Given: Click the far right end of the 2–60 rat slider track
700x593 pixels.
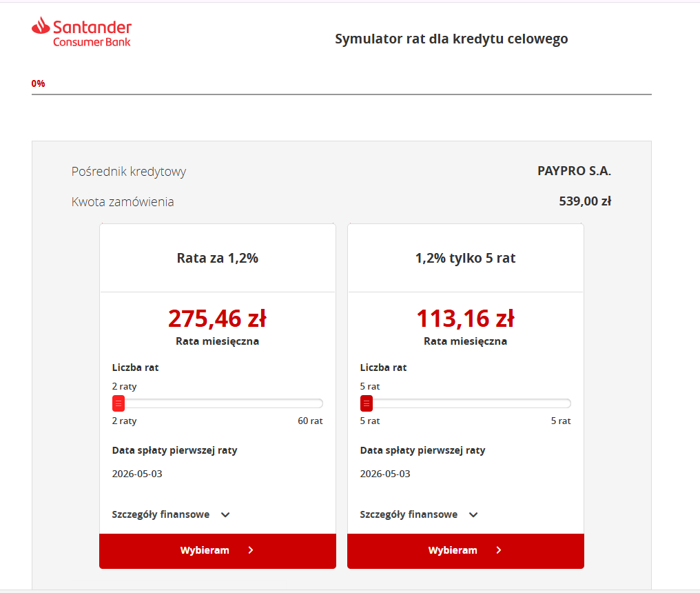Looking at the screenshot, I should click(x=320, y=403).
